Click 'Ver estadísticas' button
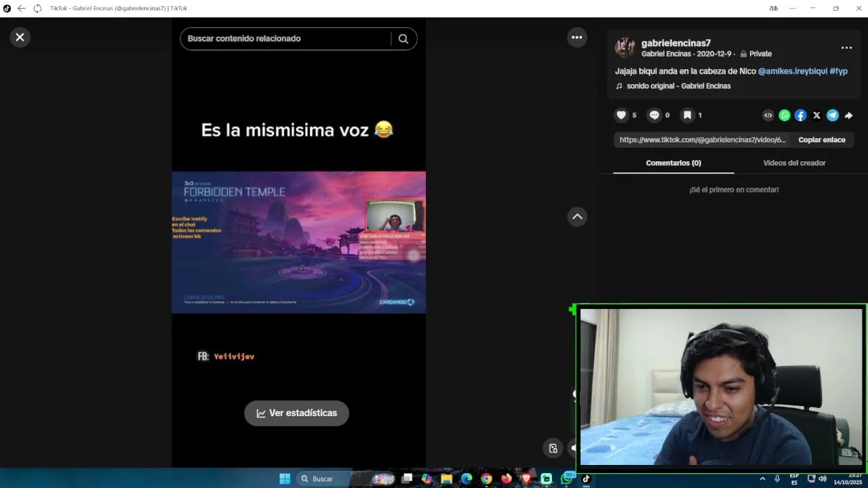Viewport: 868px width, 488px height. [x=296, y=413]
